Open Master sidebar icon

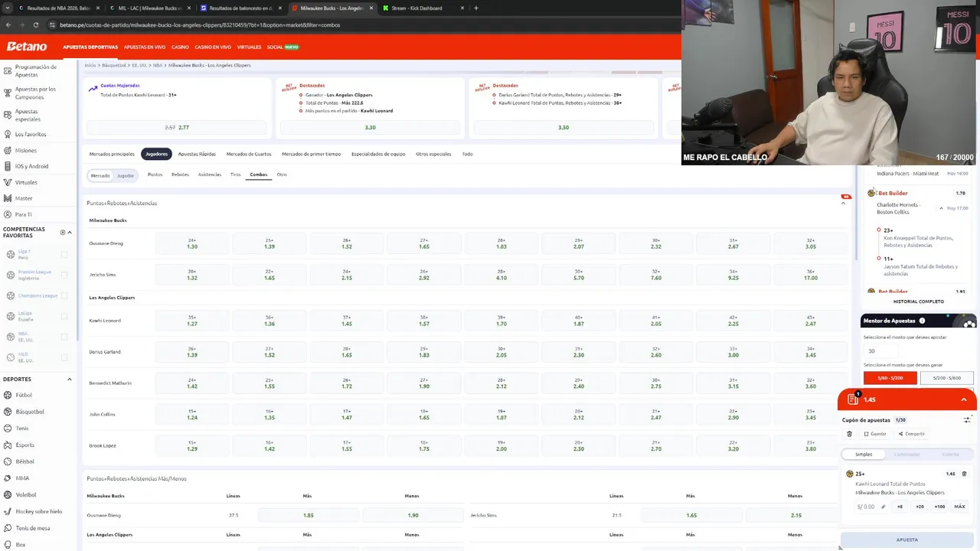7,198
